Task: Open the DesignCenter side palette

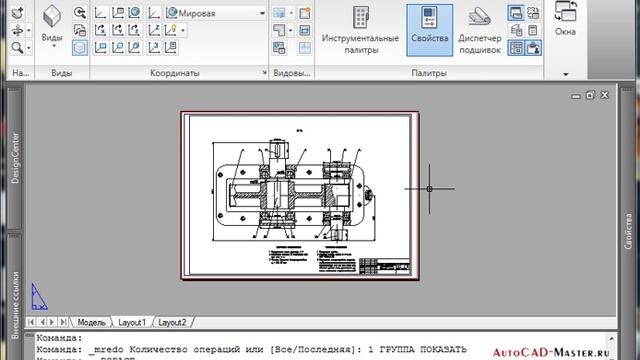Action: point(15,158)
